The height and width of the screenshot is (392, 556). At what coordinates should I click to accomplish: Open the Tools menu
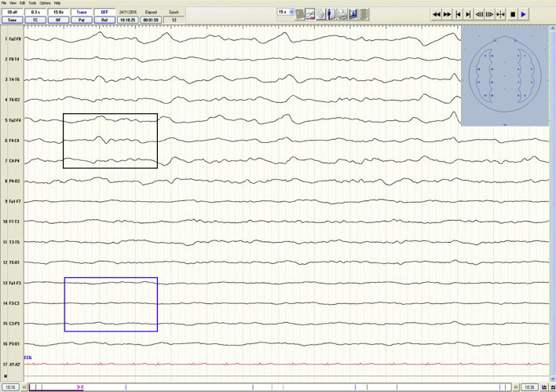coord(32,3)
